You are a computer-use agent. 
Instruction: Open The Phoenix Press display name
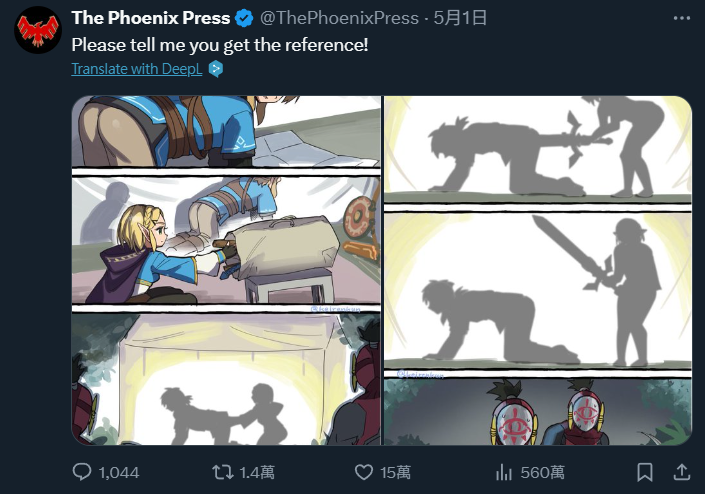151,18
